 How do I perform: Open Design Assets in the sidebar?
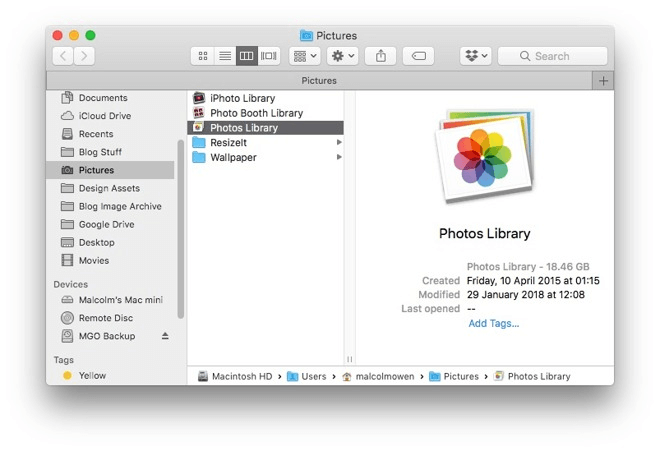[x=110, y=188]
